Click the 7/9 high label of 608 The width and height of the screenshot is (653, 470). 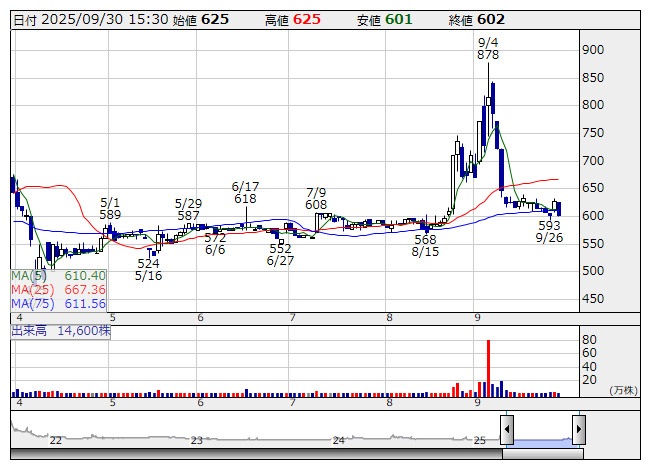(316, 198)
